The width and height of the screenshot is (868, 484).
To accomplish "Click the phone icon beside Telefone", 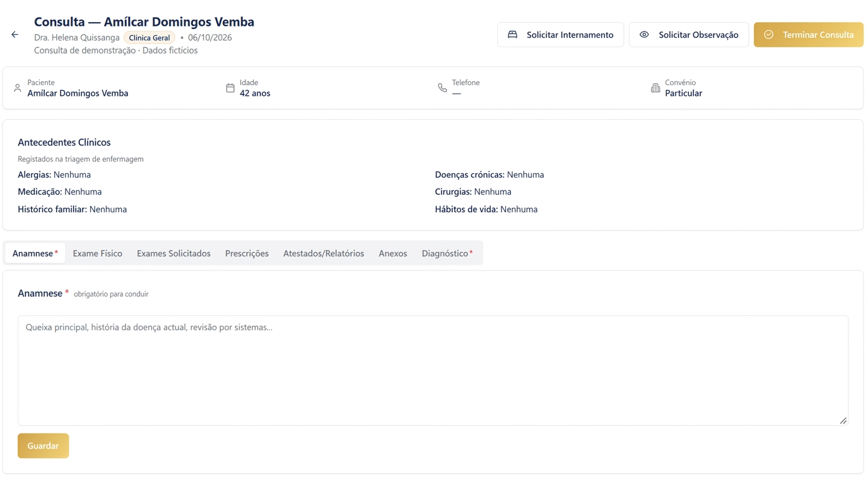I will (x=442, y=88).
